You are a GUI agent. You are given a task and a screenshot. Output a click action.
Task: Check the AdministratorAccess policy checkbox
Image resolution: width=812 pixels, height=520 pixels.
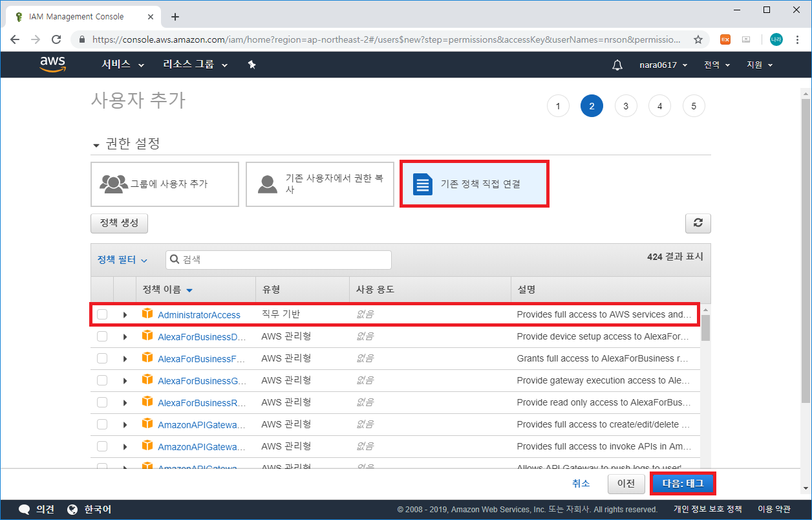pyautogui.click(x=102, y=314)
